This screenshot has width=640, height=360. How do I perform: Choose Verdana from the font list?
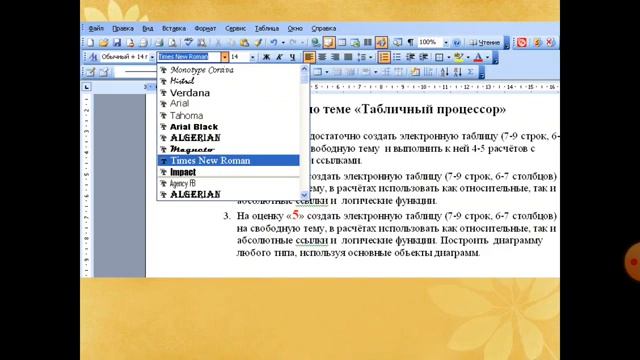(229, 93)
